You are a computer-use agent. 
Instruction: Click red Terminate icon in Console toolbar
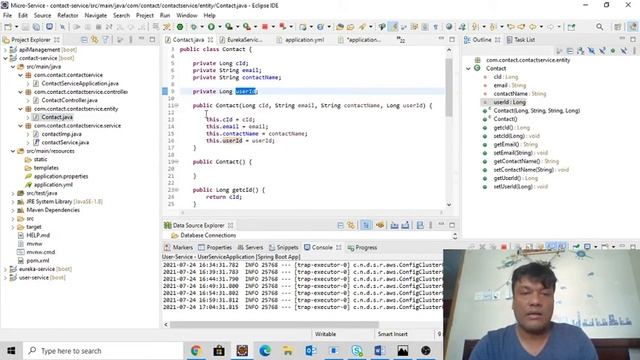504,247
